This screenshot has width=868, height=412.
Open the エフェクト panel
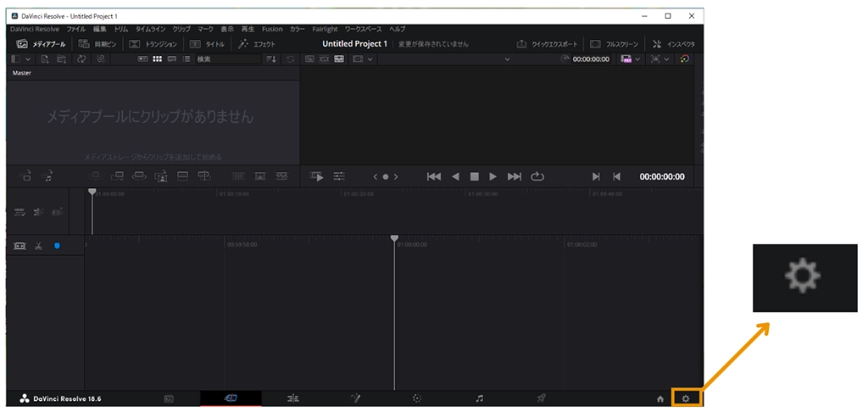(256, 44)
